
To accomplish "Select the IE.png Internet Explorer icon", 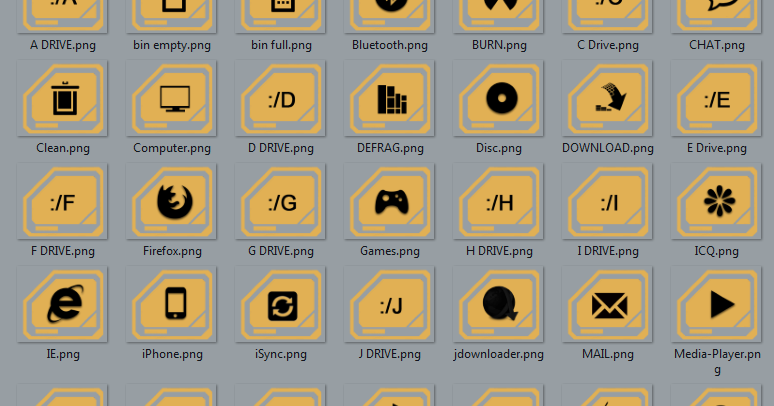I will [x=63, y=304].
